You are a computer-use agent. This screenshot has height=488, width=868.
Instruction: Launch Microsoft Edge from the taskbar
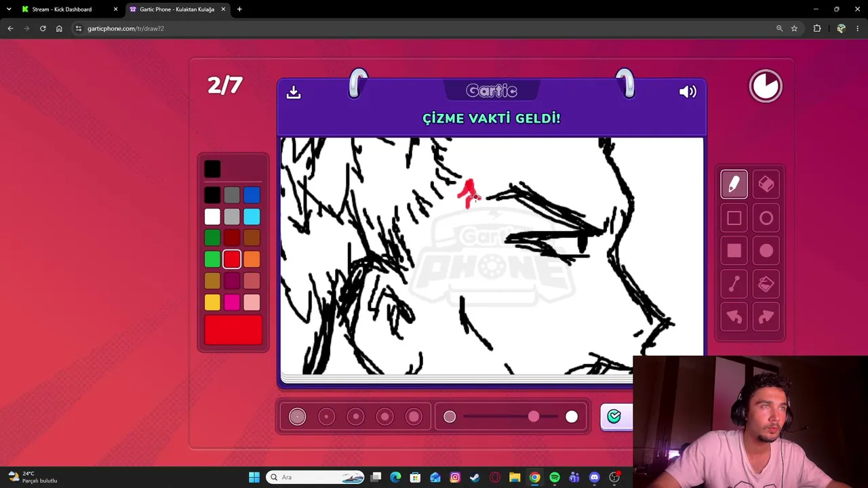click(x=395, y=477)
